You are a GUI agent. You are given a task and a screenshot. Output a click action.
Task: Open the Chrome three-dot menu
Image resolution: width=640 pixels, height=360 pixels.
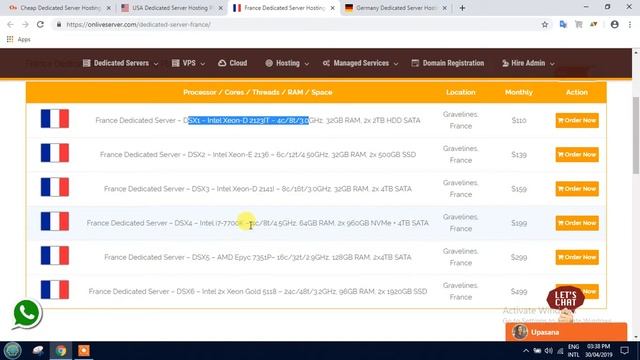[630, 24]
